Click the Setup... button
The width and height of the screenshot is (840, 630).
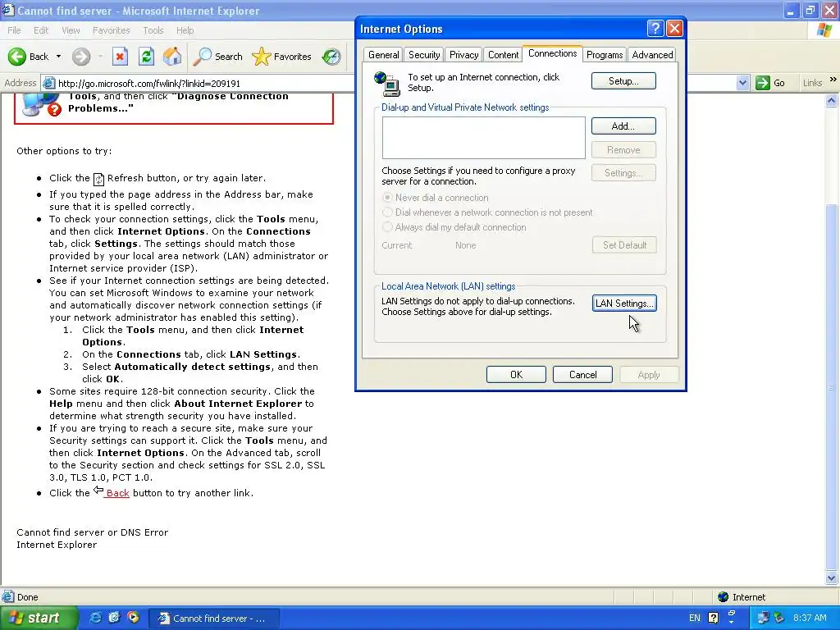pyautogui.click(x=623, y=81)
